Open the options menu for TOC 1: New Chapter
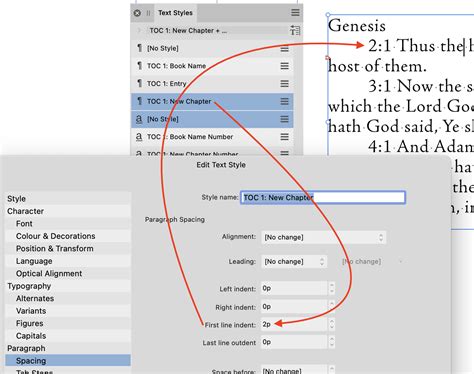474x374 pixels. pos(284,101)
